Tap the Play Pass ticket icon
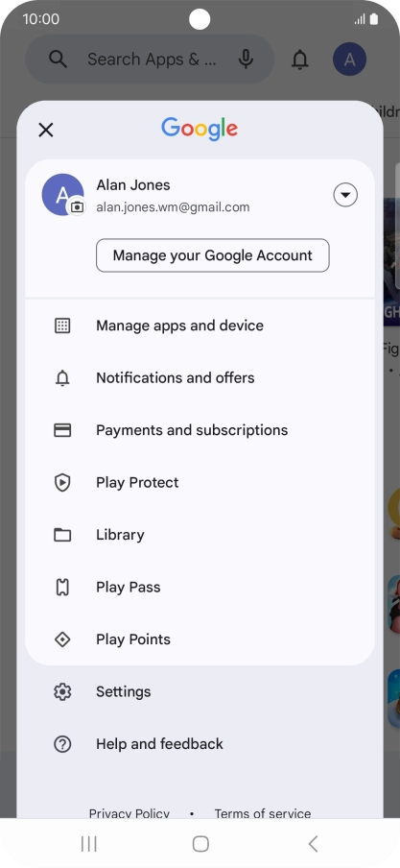The height and width of the screenshot is (868, 400). 62,588
